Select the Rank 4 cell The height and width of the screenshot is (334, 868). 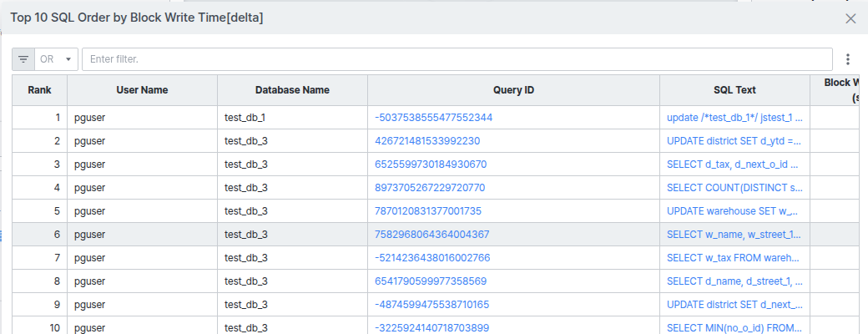(40, 188)
